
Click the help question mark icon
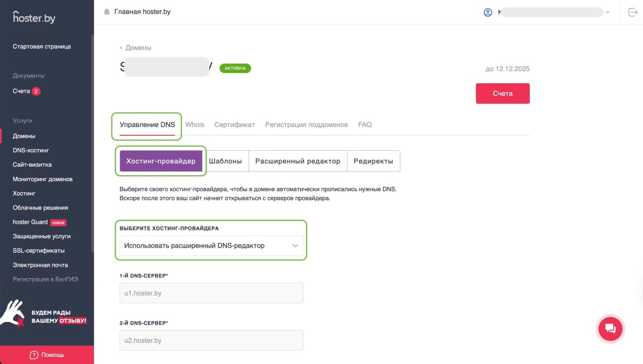click(x=34, y=355)
